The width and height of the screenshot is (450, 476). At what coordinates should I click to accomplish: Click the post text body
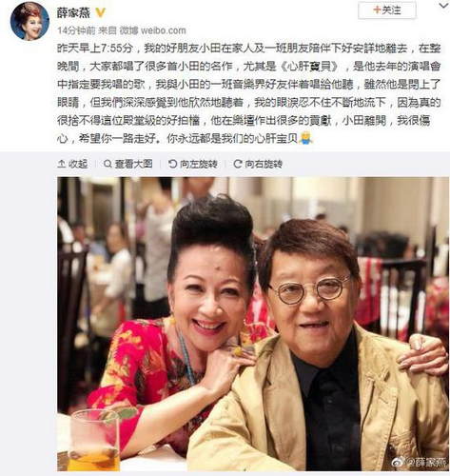(x=249, y=93)
